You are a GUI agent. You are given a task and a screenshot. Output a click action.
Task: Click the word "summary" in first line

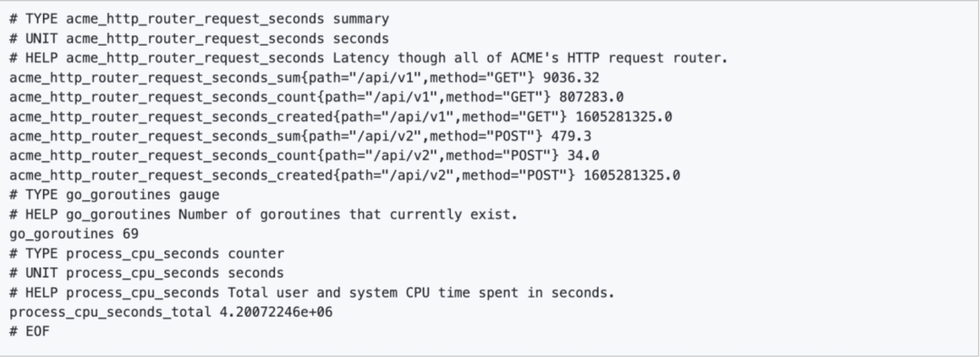[361, 19]
